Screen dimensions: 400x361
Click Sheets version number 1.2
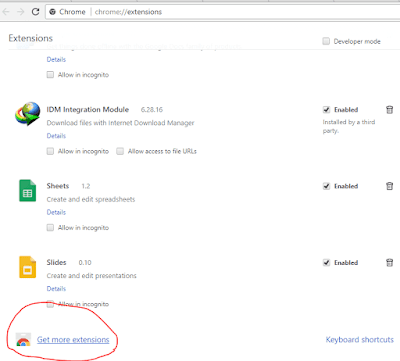(86, 186)
